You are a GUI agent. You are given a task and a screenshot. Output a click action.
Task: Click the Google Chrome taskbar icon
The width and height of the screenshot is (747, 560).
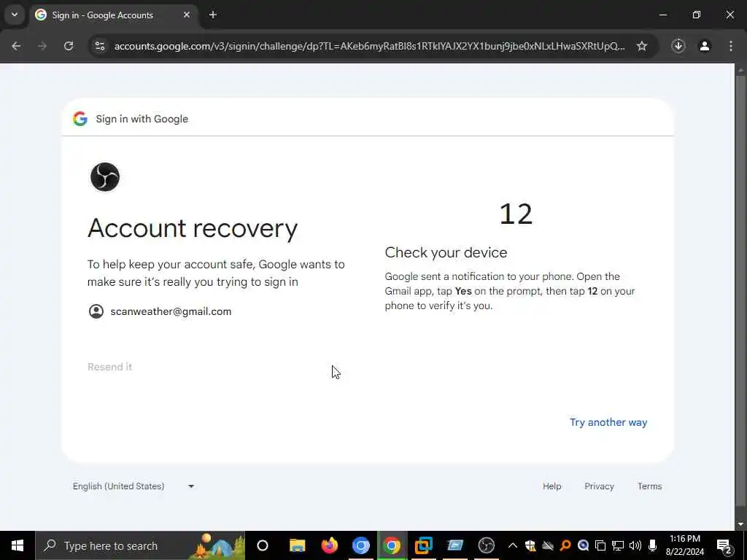coord(392,545)
